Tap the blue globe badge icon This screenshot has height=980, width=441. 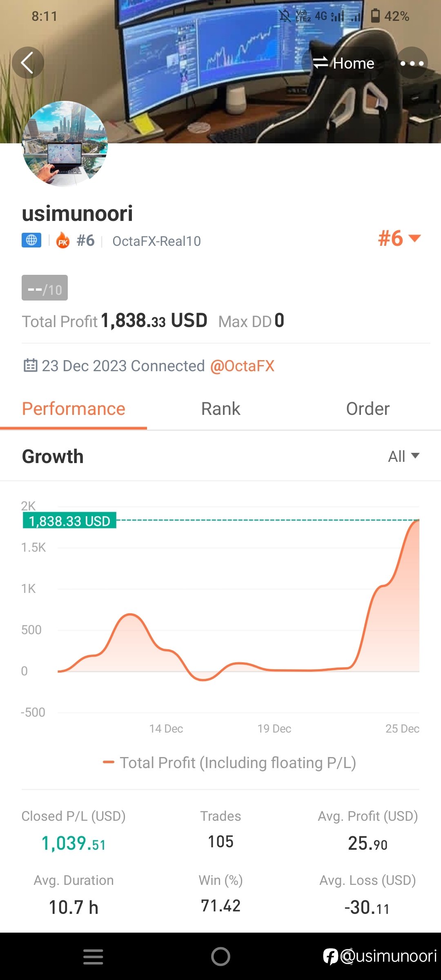point(31,240)
